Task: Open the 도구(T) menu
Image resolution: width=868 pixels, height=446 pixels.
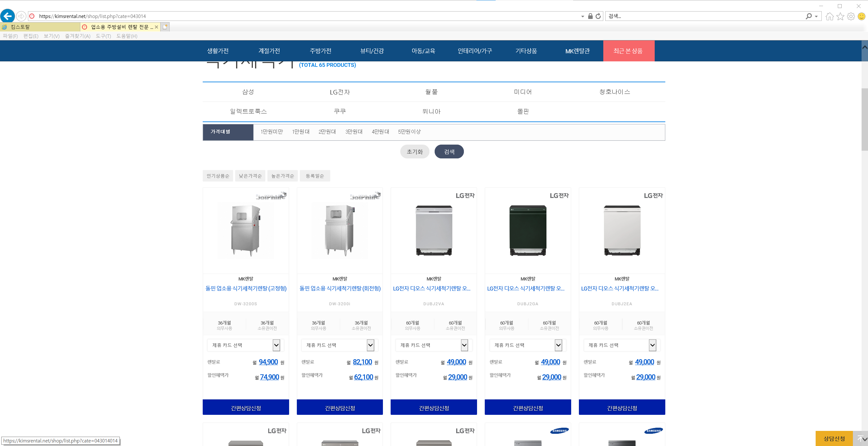Action: pyautogui.click(x=103, y=36)
